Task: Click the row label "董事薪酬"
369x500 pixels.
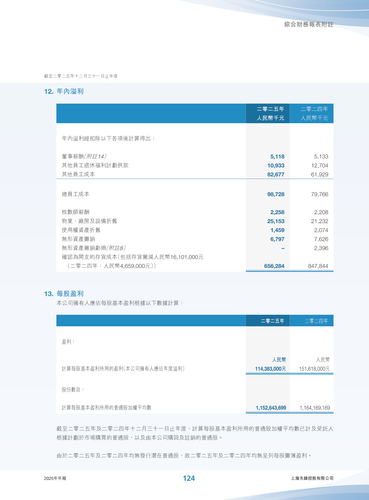Action: pos(72,156)
